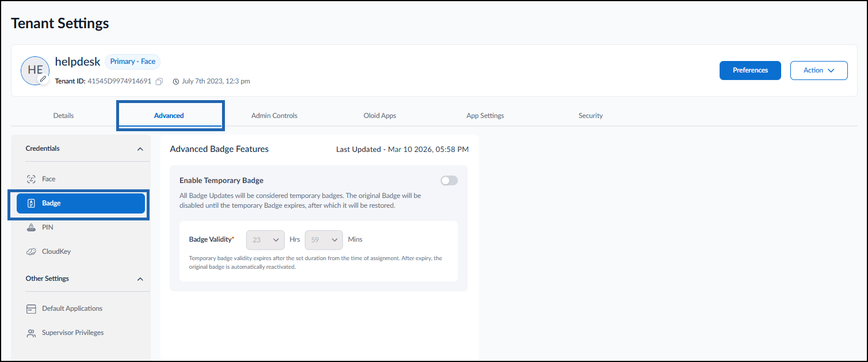Click the CloudKey icon in sidebar
The width and height of the screenshot is (868, 362).
pos(32,252)
